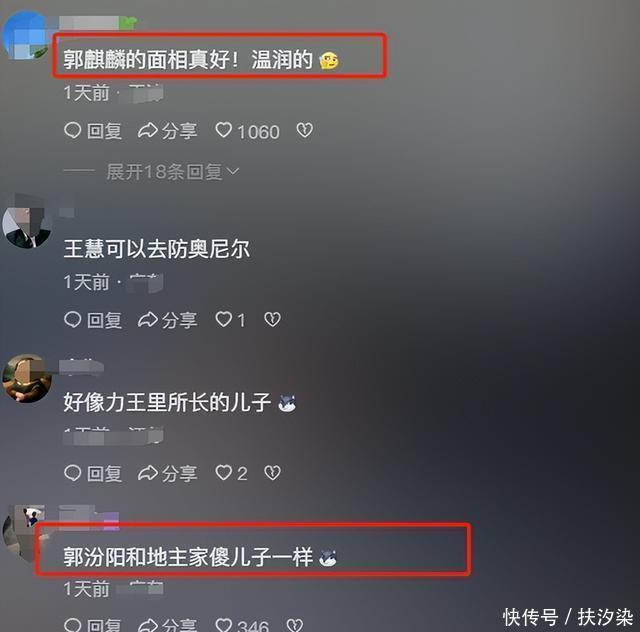Share the 郭汾阳和地主家傻儿子一样 comment

167,625
